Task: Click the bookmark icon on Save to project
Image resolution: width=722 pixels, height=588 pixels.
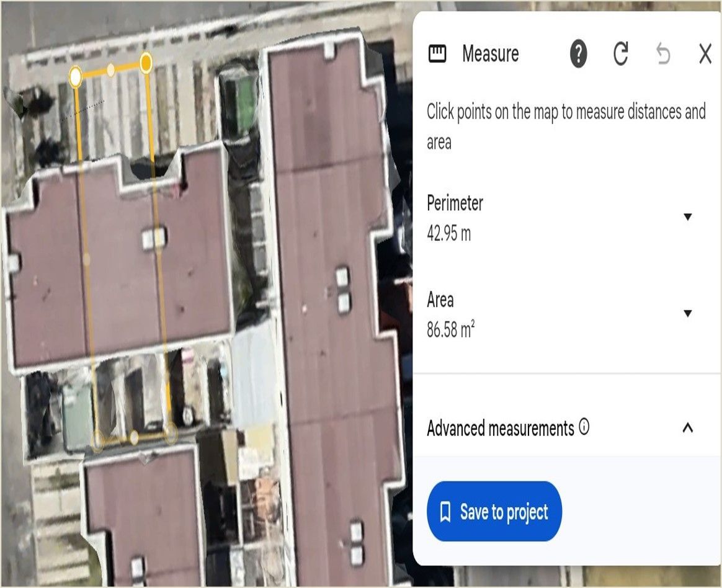Action: (445, 512)
